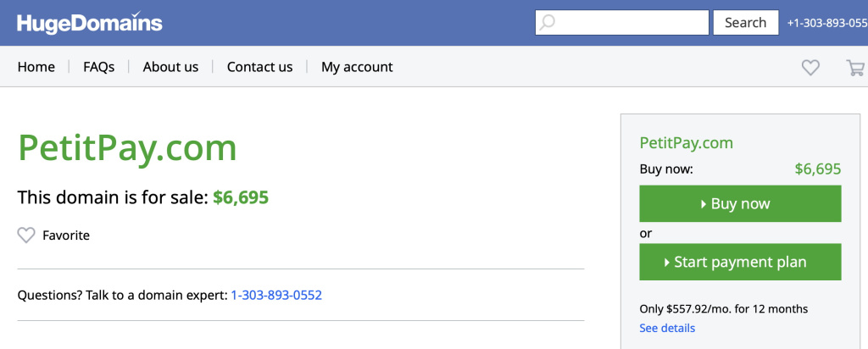
Task: Open the Contact us page
Action: (259, 67)
